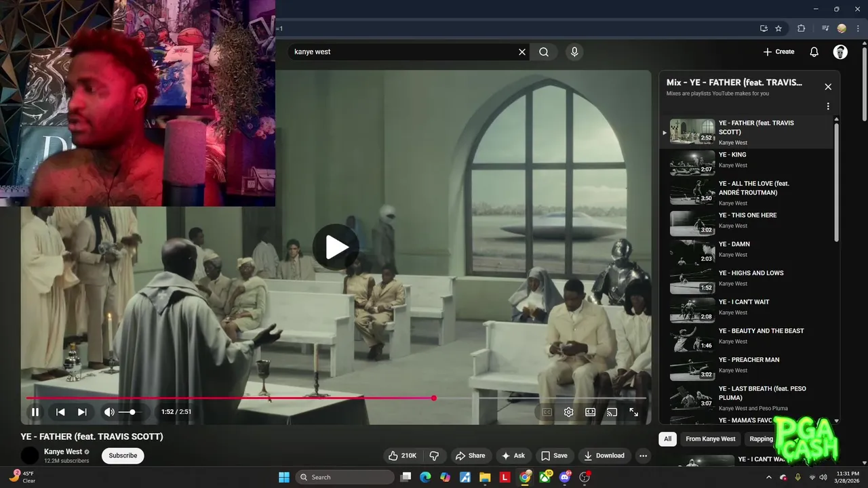The image size is (868, 488).
Task: Adjust the player volume slider
Action: (132, 412)
